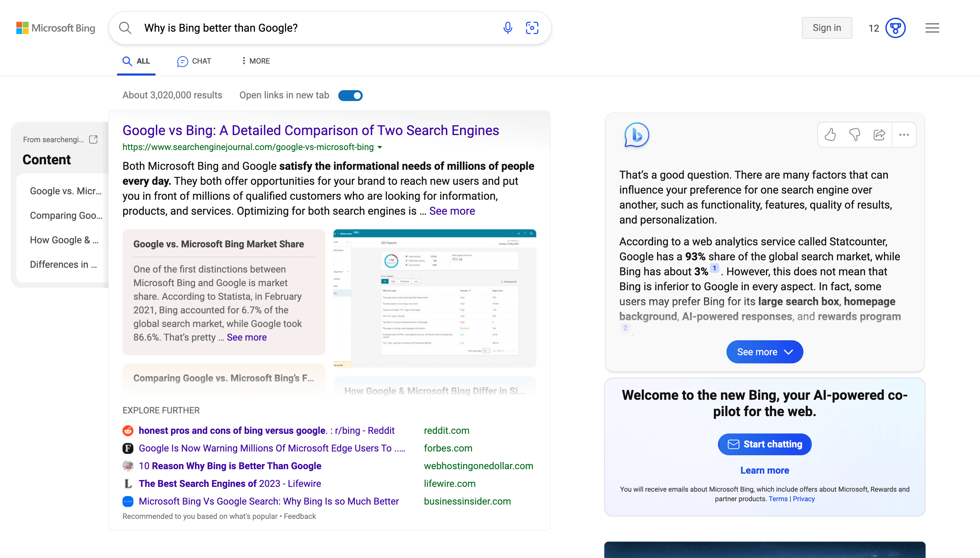Click citation 2 superscript in chat answer
980x558 pixels.
[x=625, y=328]
